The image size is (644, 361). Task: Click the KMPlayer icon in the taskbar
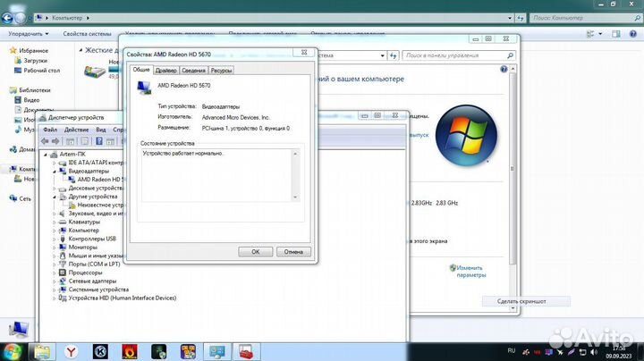pyautogui.click(x=100, y=351)
